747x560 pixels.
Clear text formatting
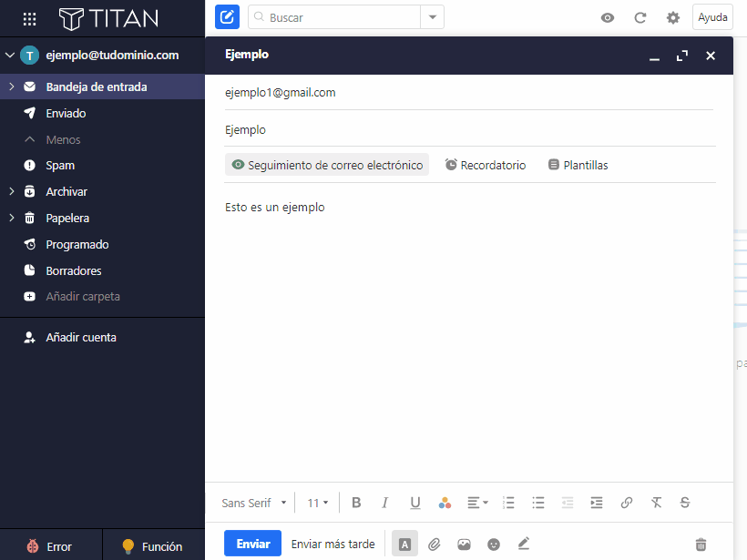[x=656, y=503]
